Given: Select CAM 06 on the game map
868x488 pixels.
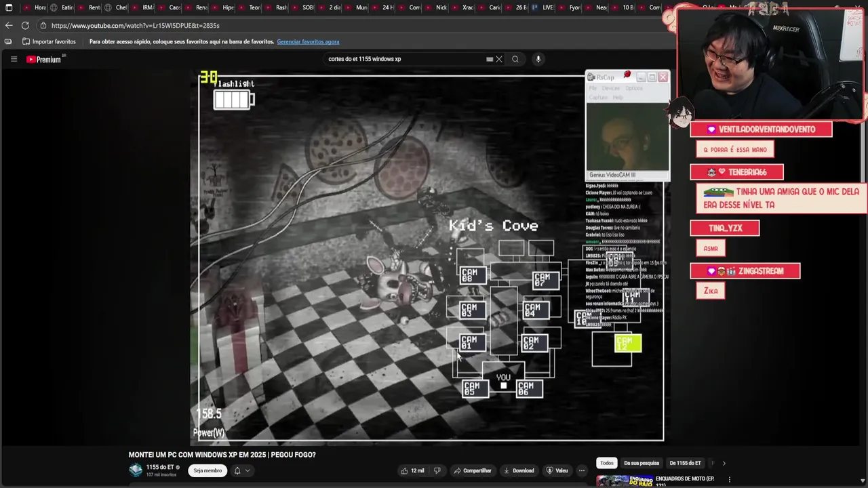Looking at the screenshot, I should (x=529, y=388).
